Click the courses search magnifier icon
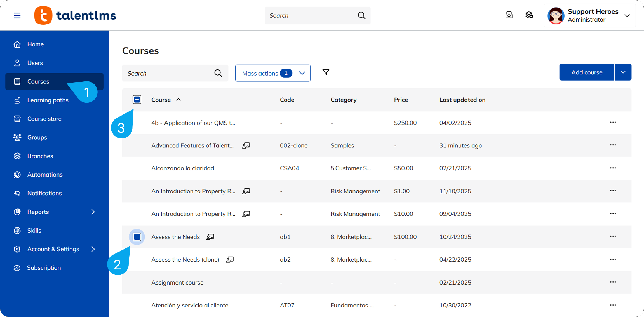 218,73
